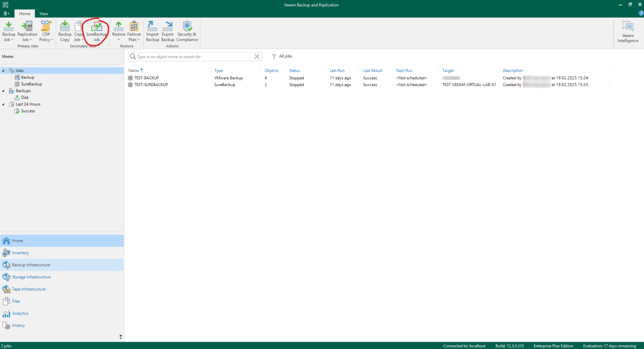Image resolution: width=644 pixels, height=349 pixels.
Task: Create a new SureBackup Job
Action: (x=96, y=31)
